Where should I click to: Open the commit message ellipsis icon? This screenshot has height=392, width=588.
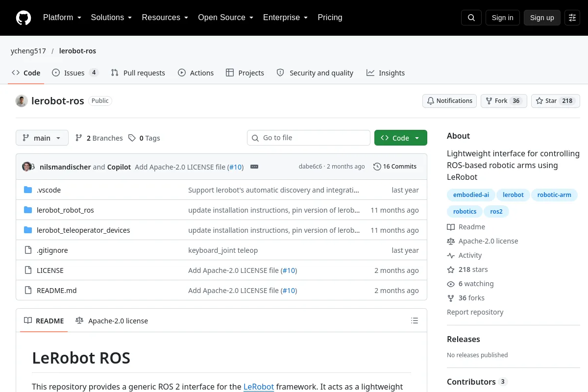tap(254, 167)
